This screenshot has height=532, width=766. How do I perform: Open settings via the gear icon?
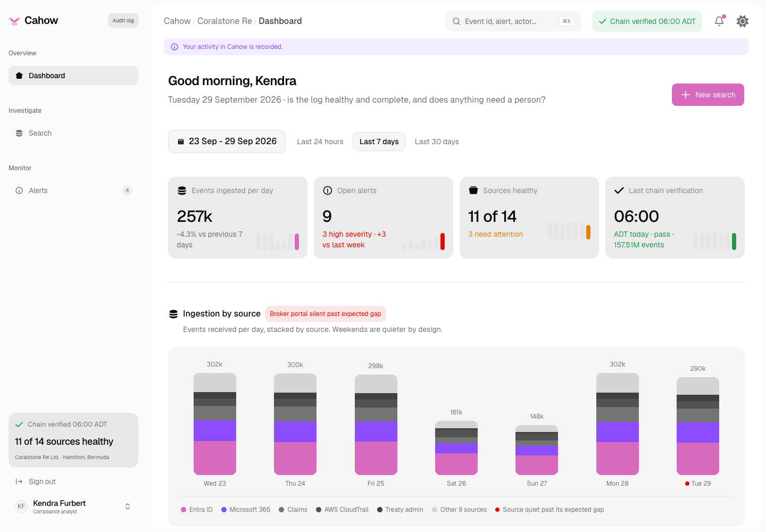click(743, 21)
